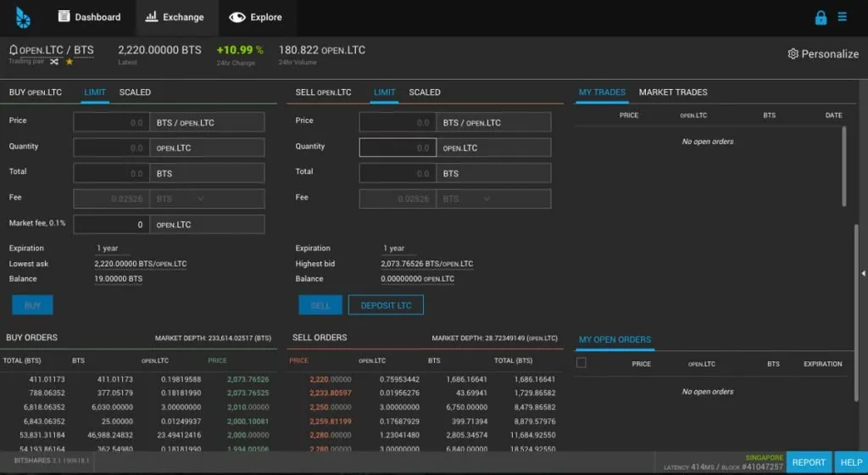Screen dimensions: 868x475
Task: Click the REPORT button
Action: click(808, 462)
